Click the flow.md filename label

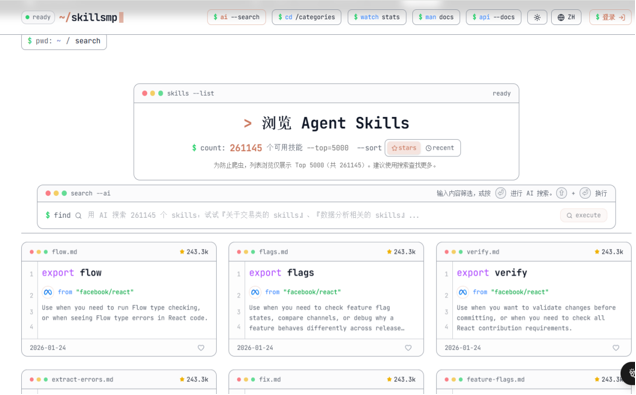point(64,252)
